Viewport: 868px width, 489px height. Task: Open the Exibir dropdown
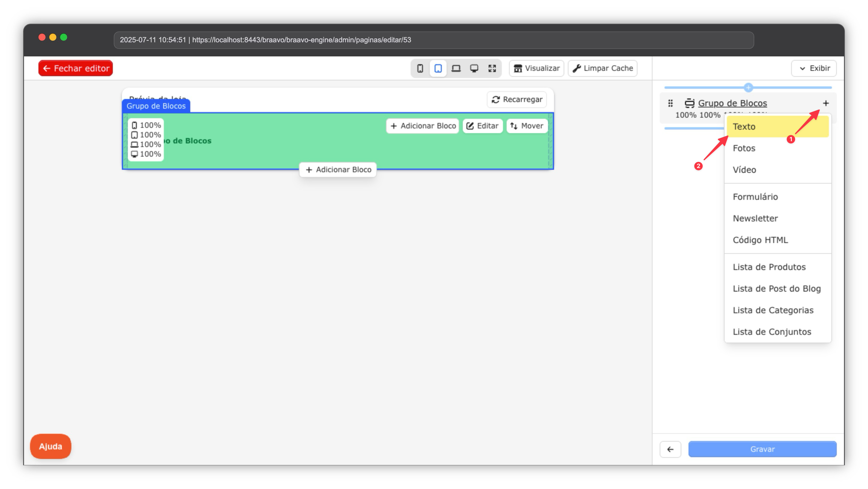click(814, 68)
